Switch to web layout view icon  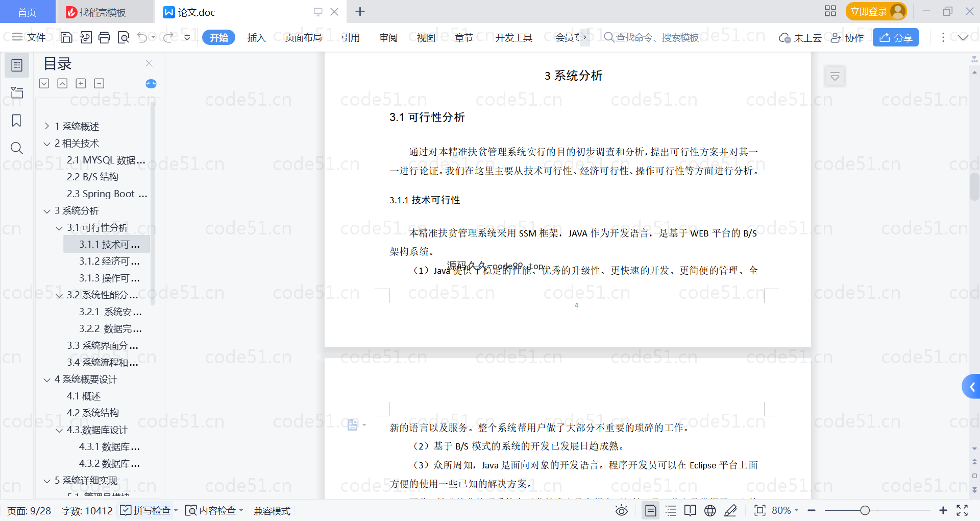click(x=710, y=510)
